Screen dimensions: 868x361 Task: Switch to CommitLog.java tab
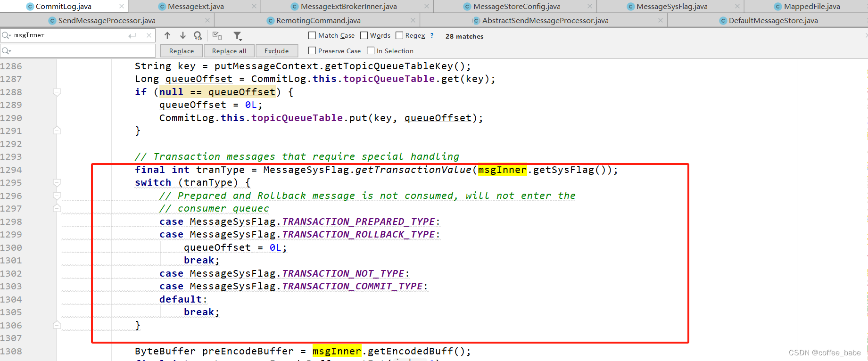point(64,7)
